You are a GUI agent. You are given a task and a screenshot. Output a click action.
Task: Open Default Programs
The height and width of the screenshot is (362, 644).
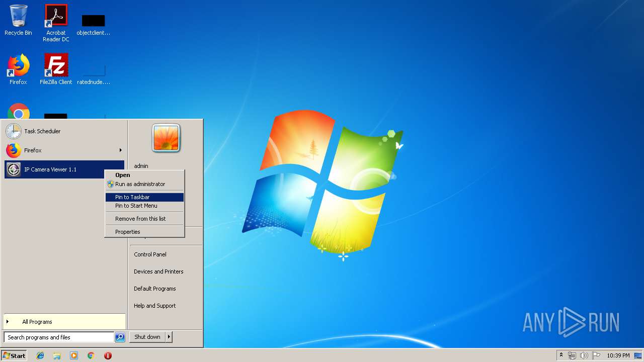click(x=154, y=289)
